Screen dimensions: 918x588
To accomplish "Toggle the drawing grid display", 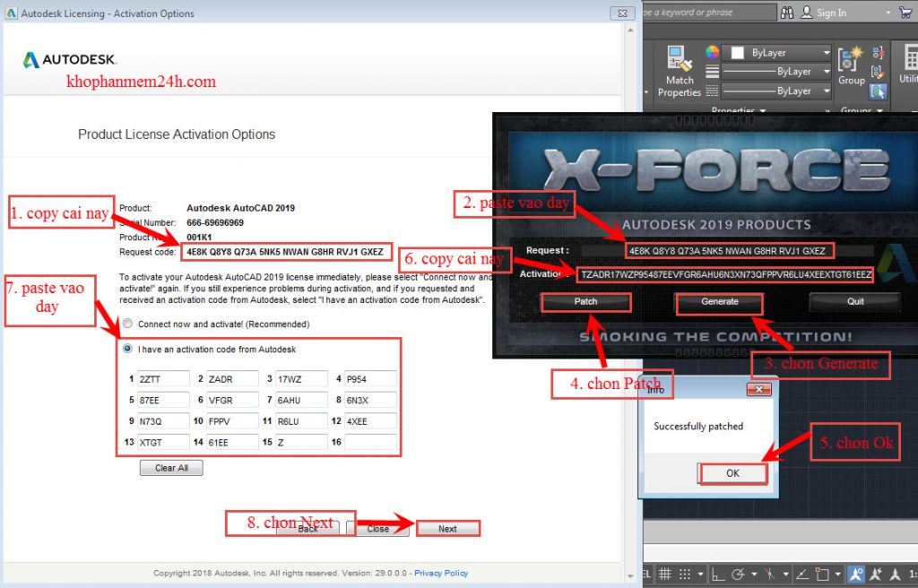I will point(664,574).
